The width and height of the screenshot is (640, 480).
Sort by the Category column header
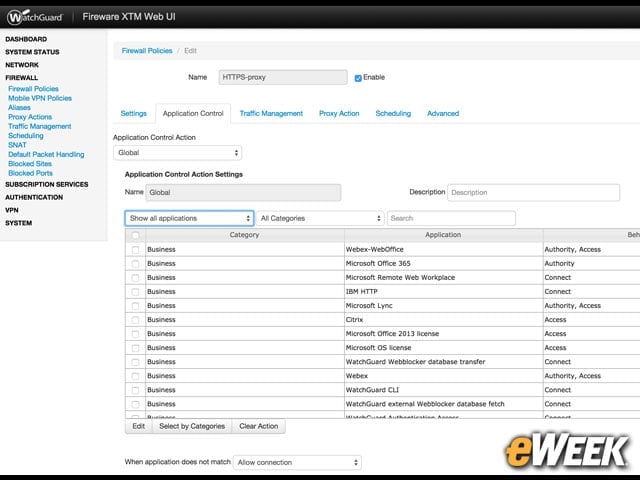click(x=244, y=235)
